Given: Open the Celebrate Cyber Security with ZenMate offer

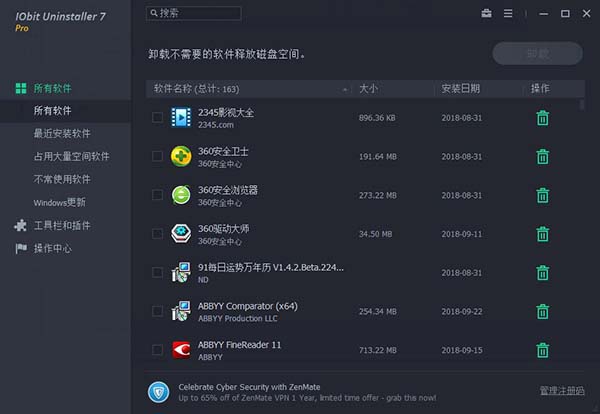Looking at the screenshot, I should (249, 387).
